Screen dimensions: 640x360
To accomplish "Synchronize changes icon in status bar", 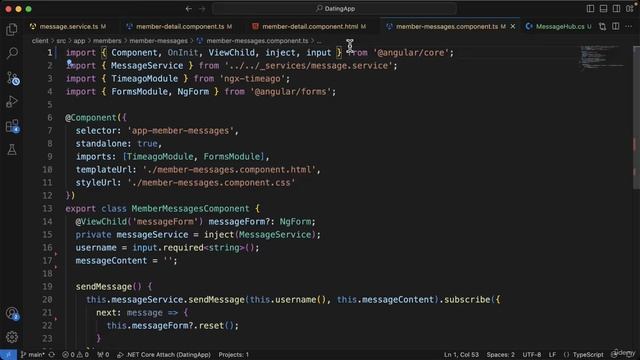I will tap(52, 355).
